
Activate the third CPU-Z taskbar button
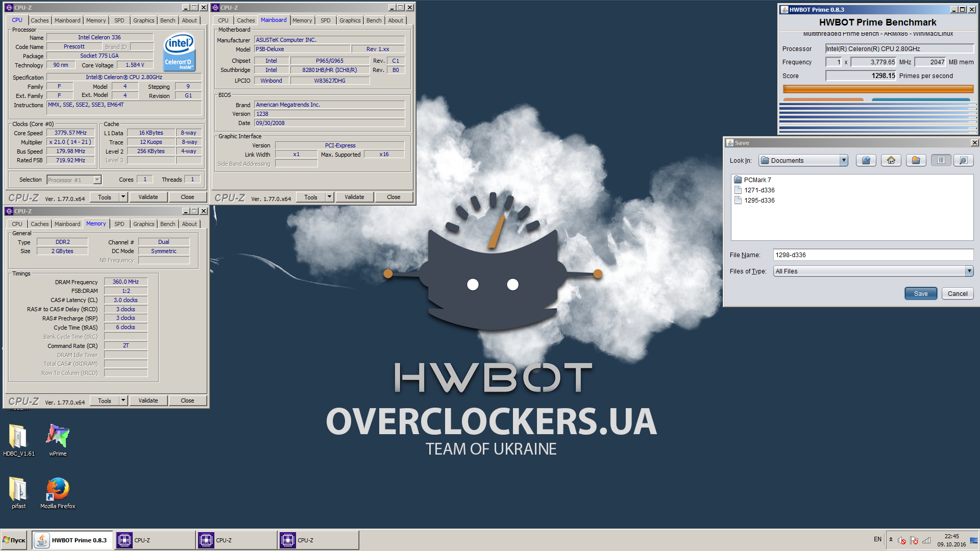click(x=317, y=540)
